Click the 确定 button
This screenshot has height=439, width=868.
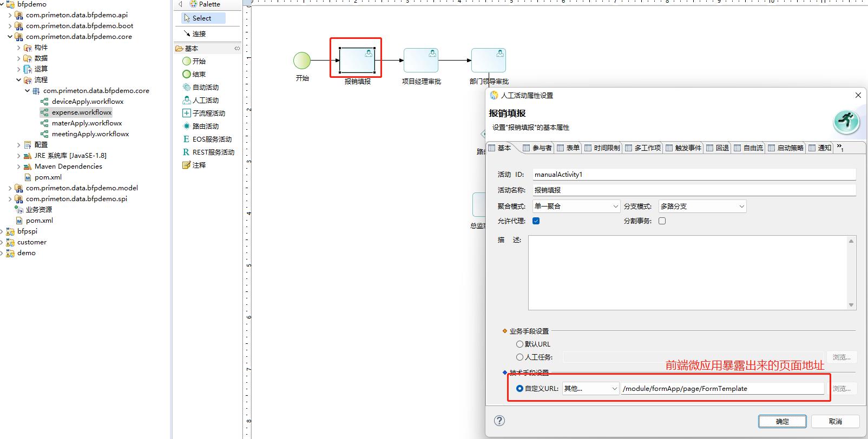click(x=782, y=421)
